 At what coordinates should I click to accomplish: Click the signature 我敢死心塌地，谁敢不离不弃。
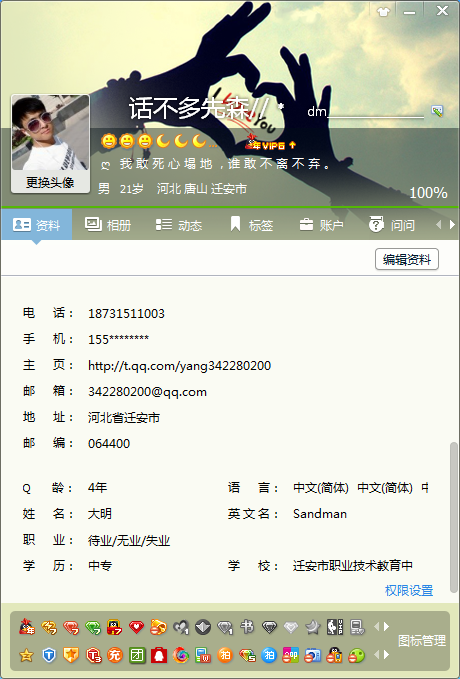(226, 164)
